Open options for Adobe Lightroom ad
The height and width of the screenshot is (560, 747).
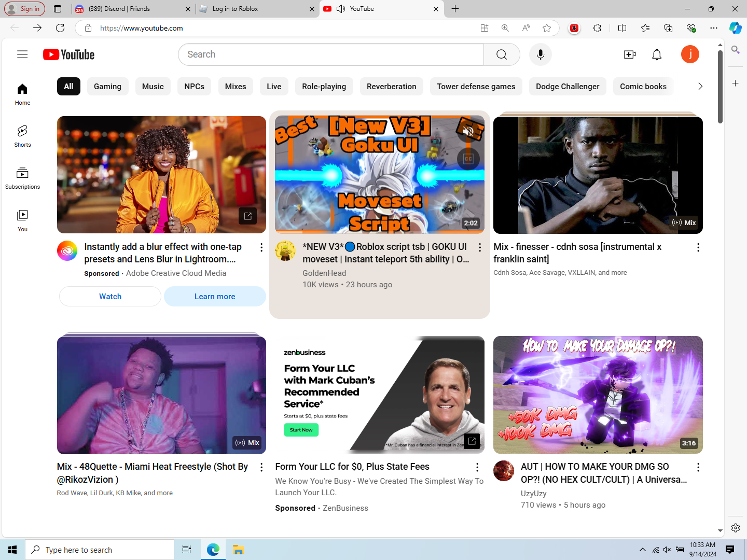(x=261, y=247)
